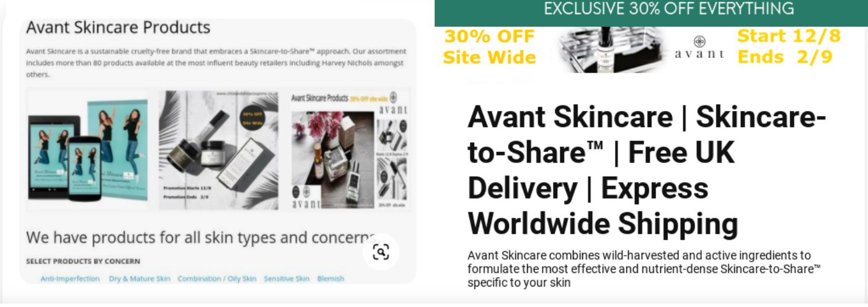Click the Avant Skincare Products heading
Screen dimensions: 868x307
(118, 27)
